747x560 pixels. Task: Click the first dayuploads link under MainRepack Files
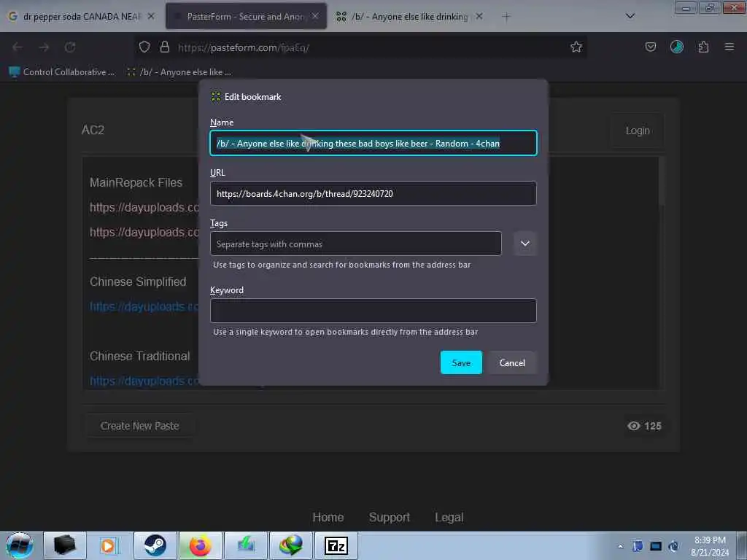click(144, 208)
